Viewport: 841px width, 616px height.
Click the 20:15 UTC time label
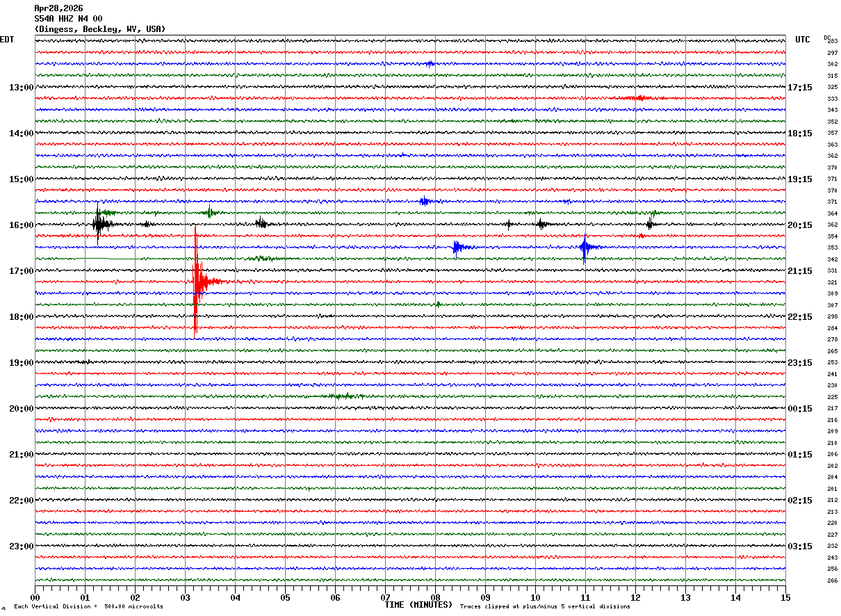click(x=800, y=225)
